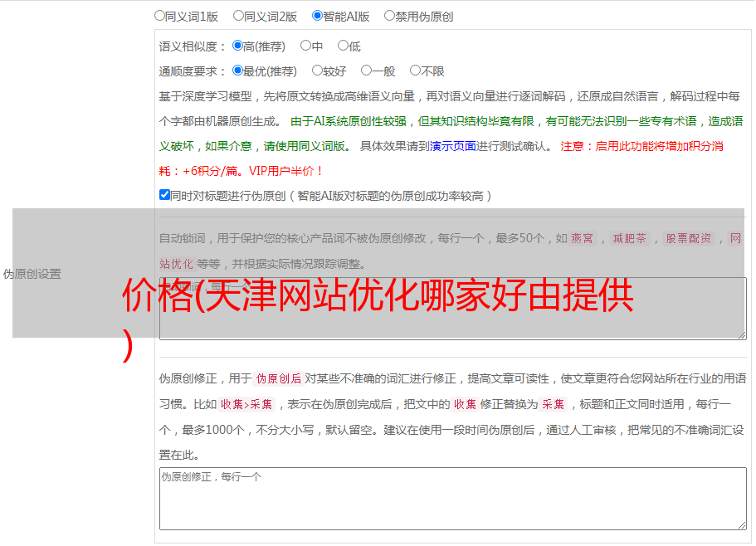756x546 pixels.
Task: Choose the 智能AI版 mode
Action: (317, 15)
